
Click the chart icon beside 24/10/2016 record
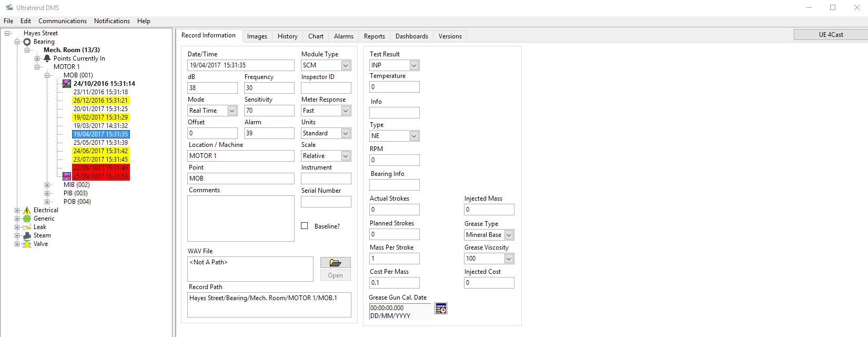(x=67, y=84)
